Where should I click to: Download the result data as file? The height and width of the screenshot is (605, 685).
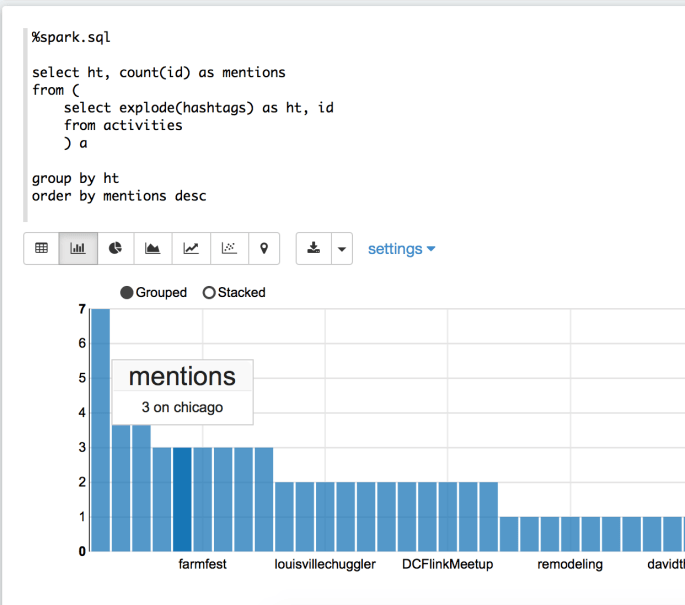pos(314,249)
